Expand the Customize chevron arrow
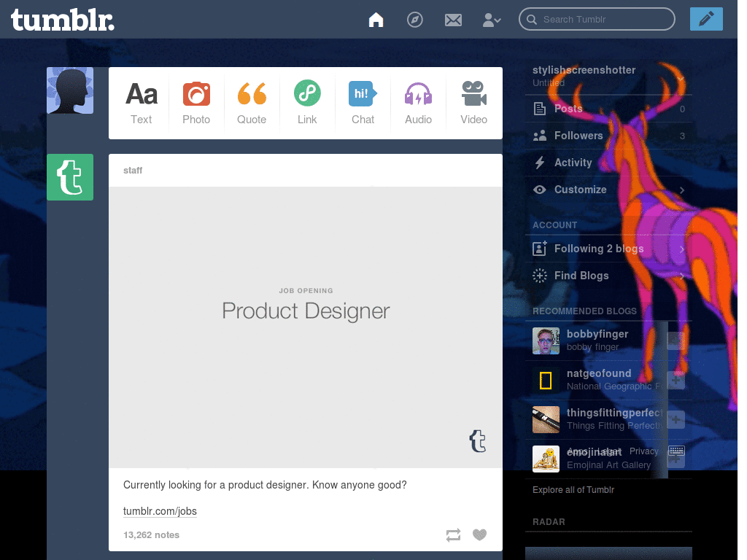Screen dimensions: 747x560 coord(682,190)
